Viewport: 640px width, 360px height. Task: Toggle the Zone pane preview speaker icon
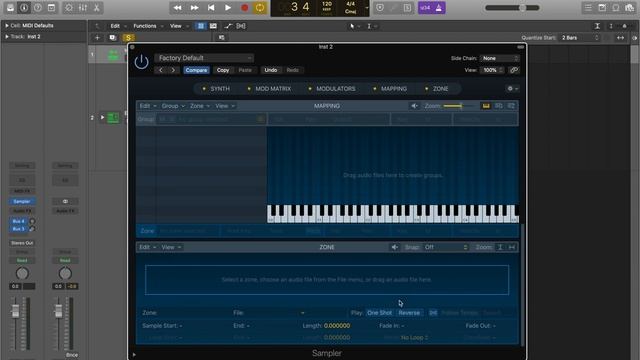pos(394,247)
